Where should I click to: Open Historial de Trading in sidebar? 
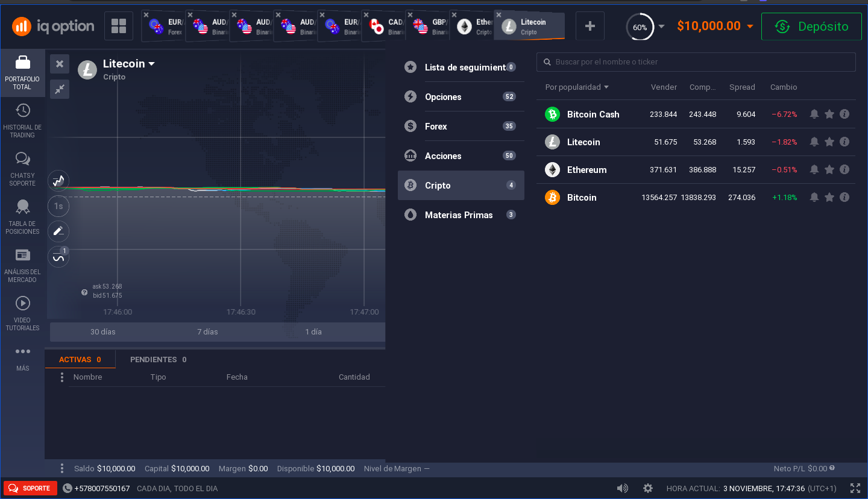pyautogui.click(x=22, y=121)
